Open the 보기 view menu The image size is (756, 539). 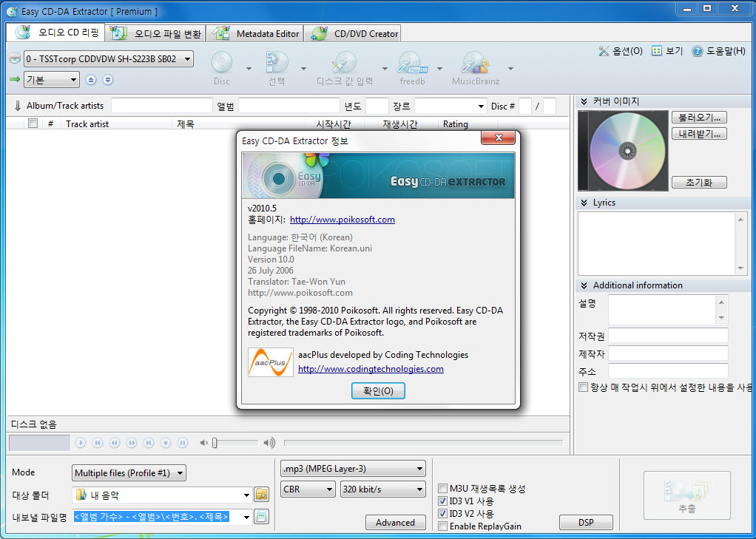pos(667,50)
